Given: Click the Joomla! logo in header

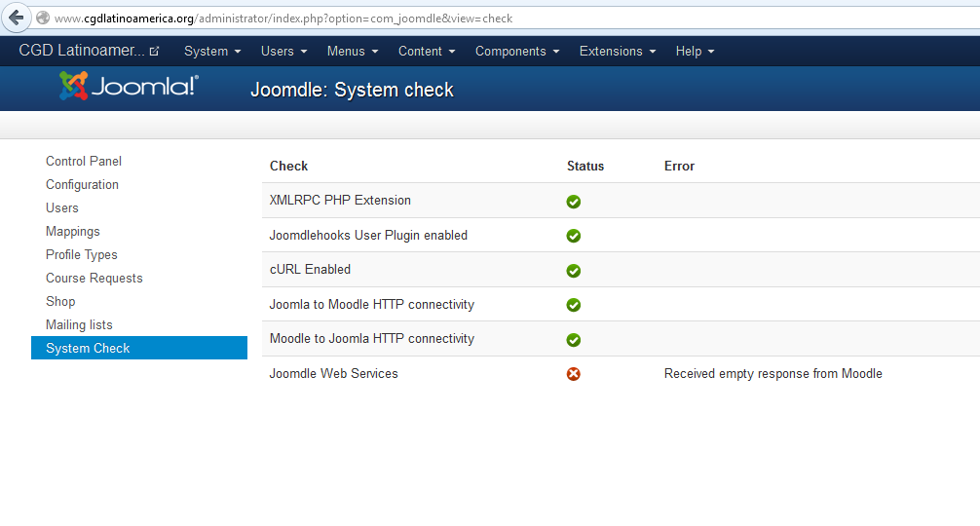Looking at the screenshot, I should (129, 87).
